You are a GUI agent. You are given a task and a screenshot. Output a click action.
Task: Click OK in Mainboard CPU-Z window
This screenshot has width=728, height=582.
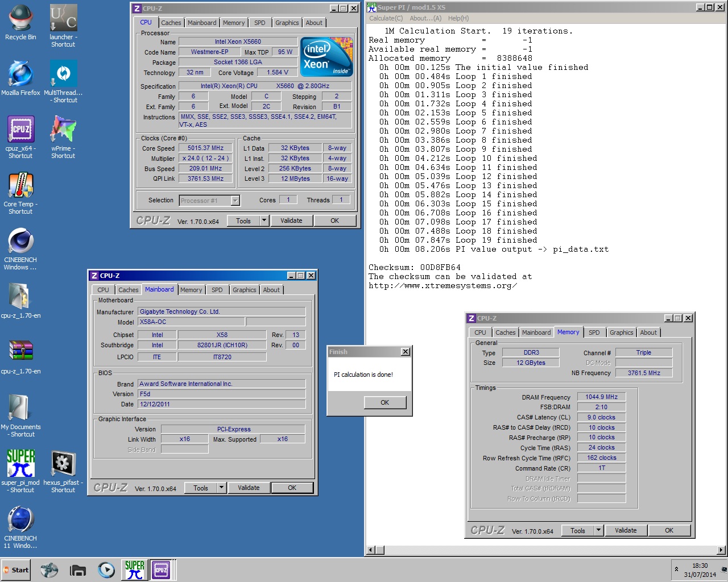tap(292, 488)
